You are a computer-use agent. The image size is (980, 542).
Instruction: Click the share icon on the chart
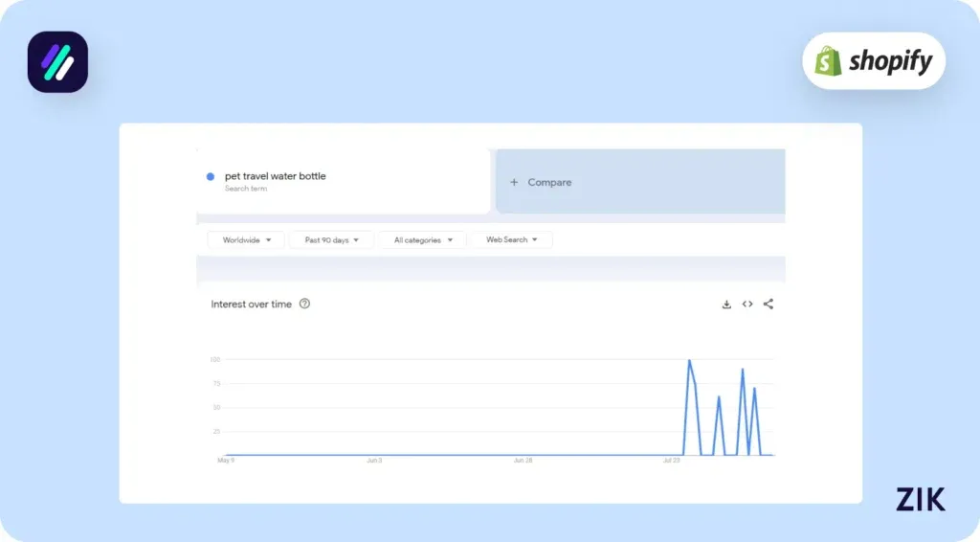[768, 305]
